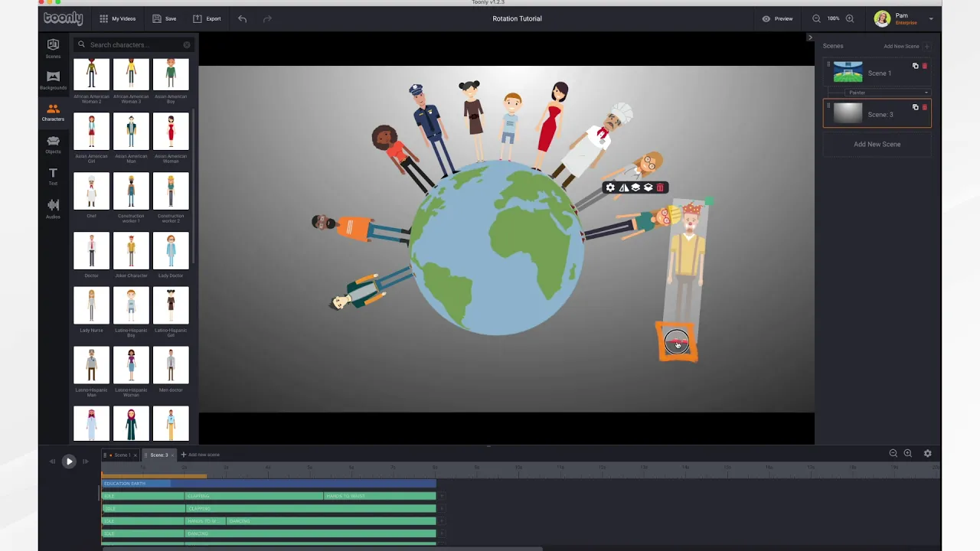Export the video
Image resolution: width=980 pixels, height=551 pixels.
click(x=207, y=18)
